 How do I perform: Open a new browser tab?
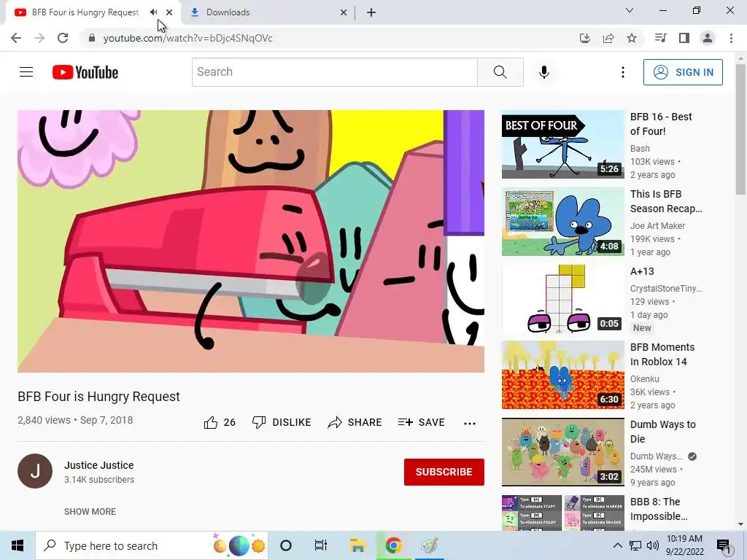371,13
